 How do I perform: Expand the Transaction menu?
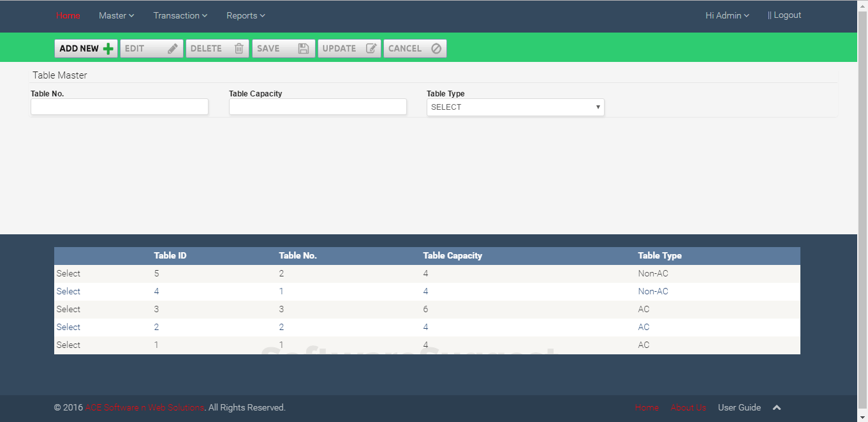tap(180, 15)
